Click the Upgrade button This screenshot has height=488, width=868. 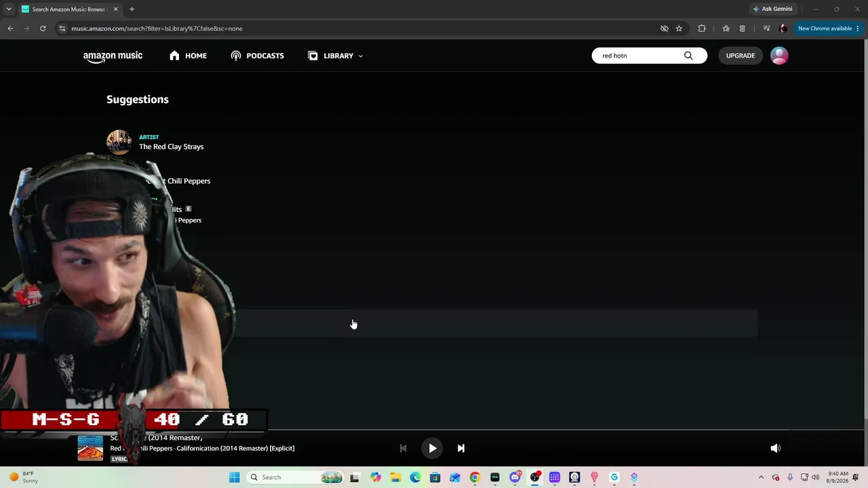point(741,56)
